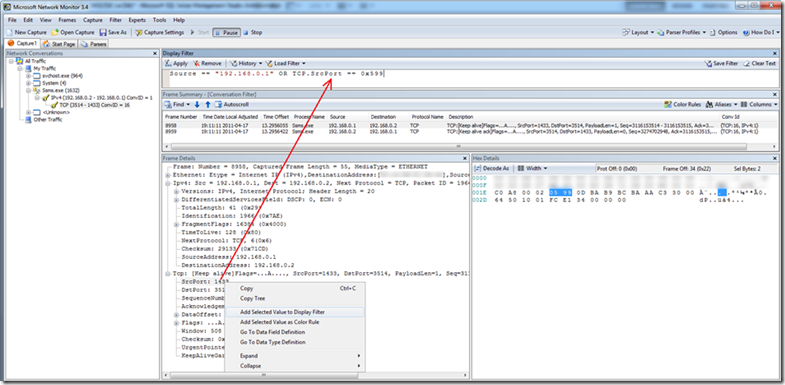Click Open Capture toolbar button
Screen dimensions: 785x385
click(73, 33)
